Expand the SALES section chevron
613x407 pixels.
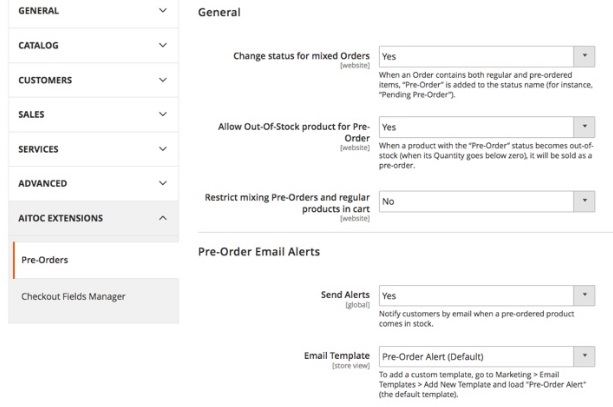click(163, 115)
